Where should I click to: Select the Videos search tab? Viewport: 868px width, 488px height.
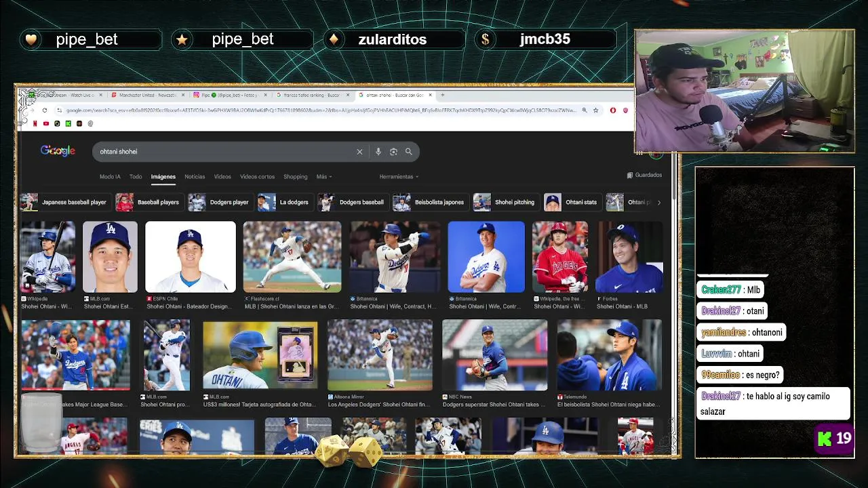[x=222, y=177]
